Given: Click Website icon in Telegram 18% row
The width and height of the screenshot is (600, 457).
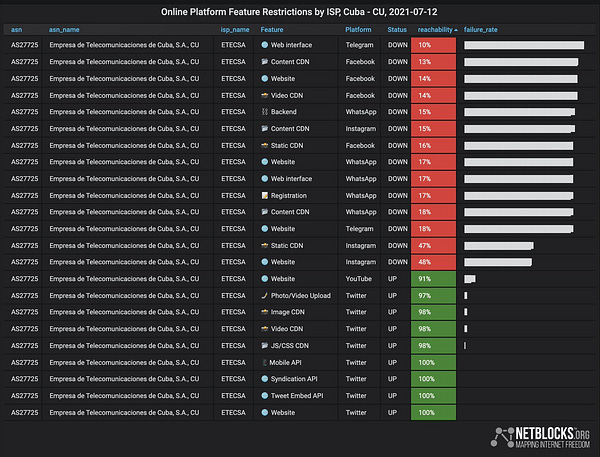Looking at the screenshot, I should [264, 229].
